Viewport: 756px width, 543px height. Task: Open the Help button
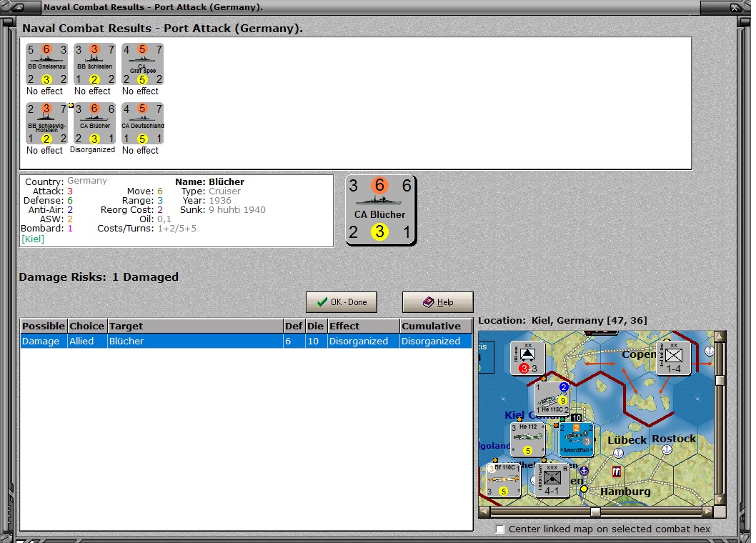click(x=438, y=302)
